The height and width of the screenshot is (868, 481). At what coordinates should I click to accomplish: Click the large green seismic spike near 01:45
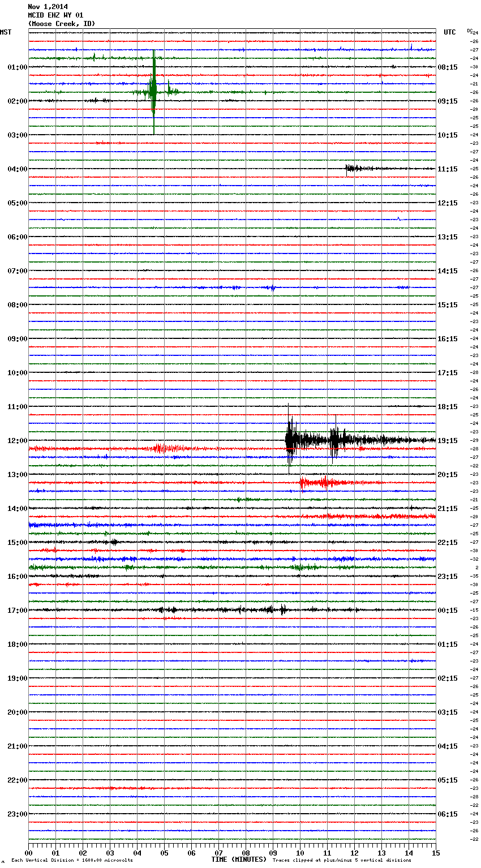pyautogui.click(x=153, y=92)
